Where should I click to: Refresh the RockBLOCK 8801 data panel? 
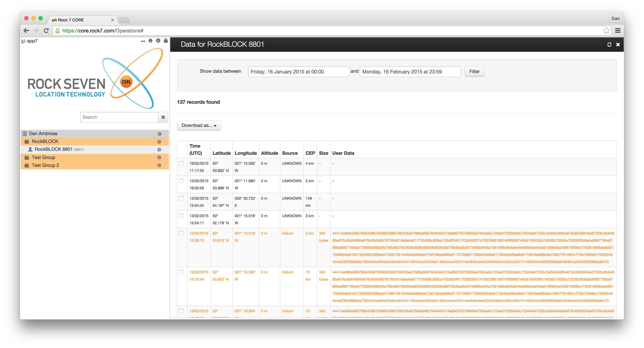pyautogui.click(x=609, y=45)
